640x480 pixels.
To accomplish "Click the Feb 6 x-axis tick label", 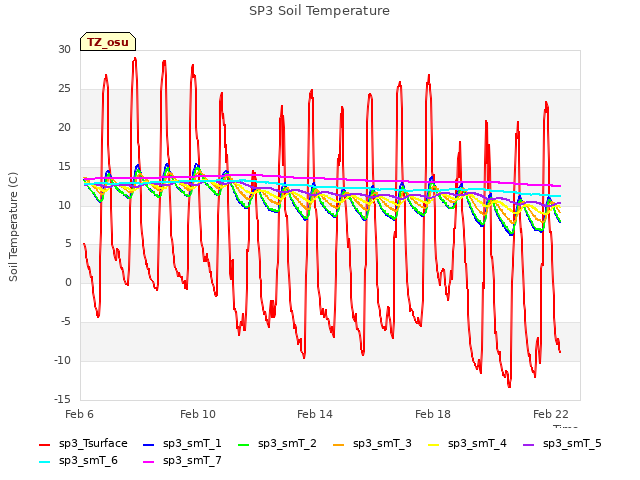I will 79,414.
